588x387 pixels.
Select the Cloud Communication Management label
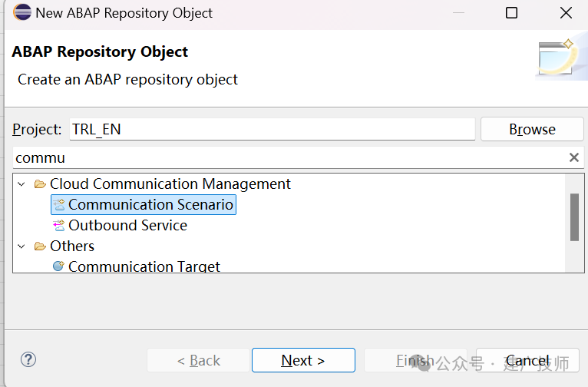170,184
